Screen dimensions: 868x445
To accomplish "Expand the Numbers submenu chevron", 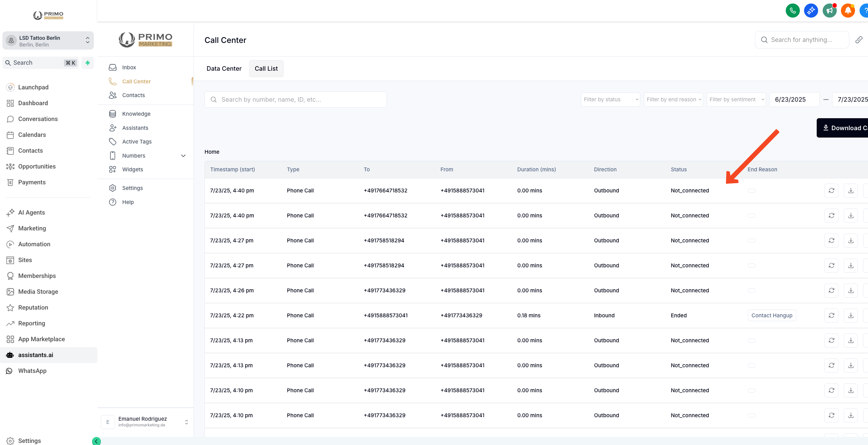I will click(183, 155).
